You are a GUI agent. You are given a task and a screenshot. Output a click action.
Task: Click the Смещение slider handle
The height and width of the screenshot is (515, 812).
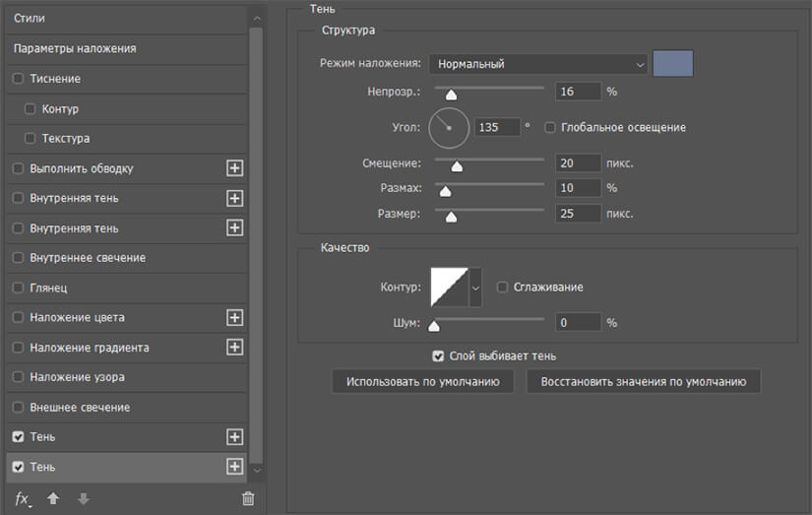457,165
